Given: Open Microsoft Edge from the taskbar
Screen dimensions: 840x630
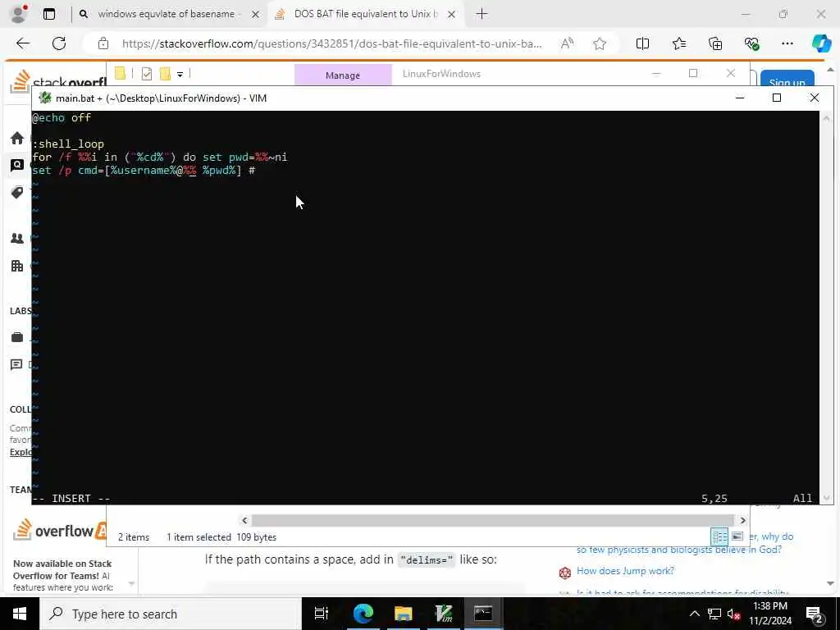Looking at the screenshot, I should click(363, 614).
